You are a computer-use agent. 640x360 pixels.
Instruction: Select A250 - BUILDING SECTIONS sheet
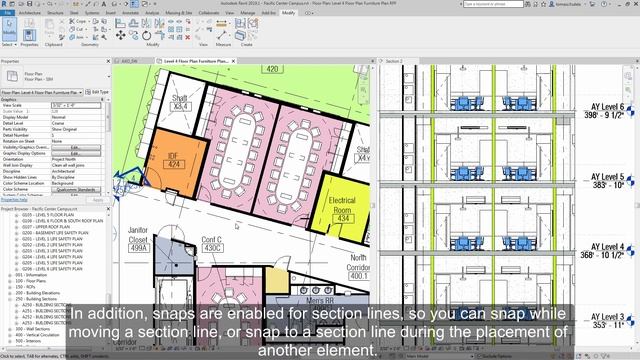[x=47, y=305]
